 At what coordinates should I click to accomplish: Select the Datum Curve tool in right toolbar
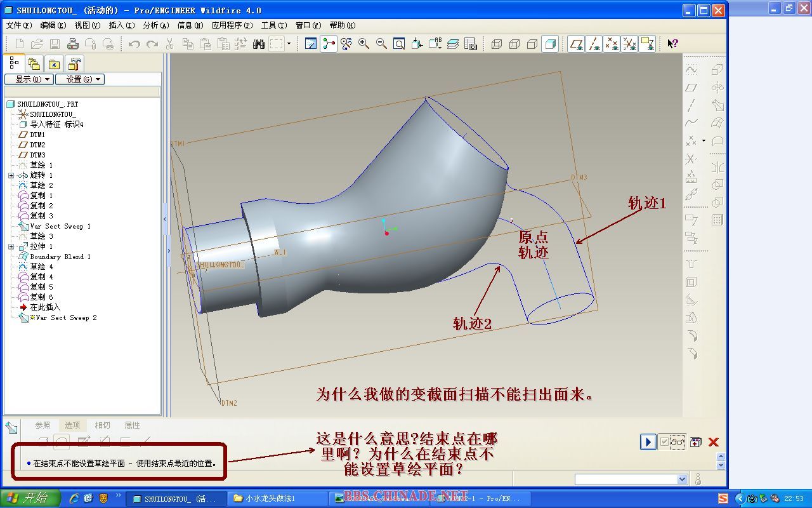(691, 123)
